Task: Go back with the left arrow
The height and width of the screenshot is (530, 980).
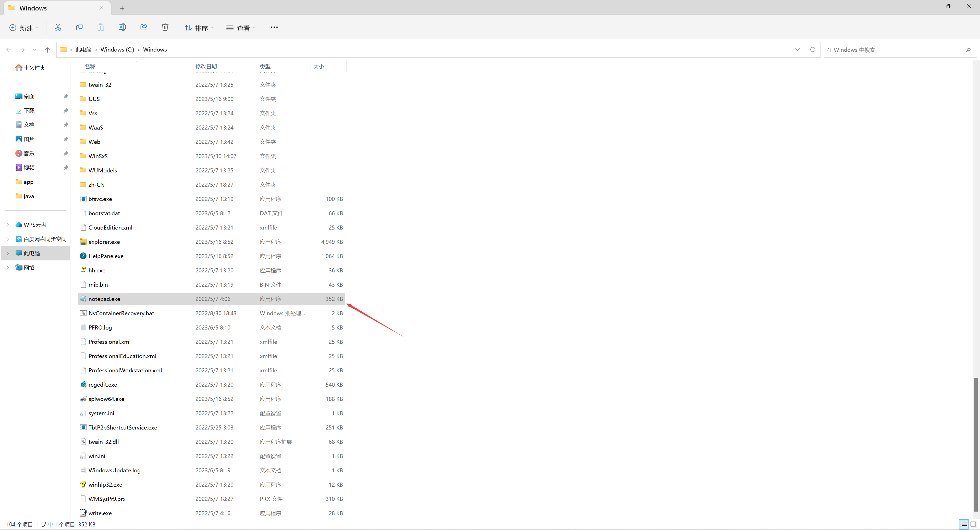Action: pyautogui.click(x=9, y=50)
